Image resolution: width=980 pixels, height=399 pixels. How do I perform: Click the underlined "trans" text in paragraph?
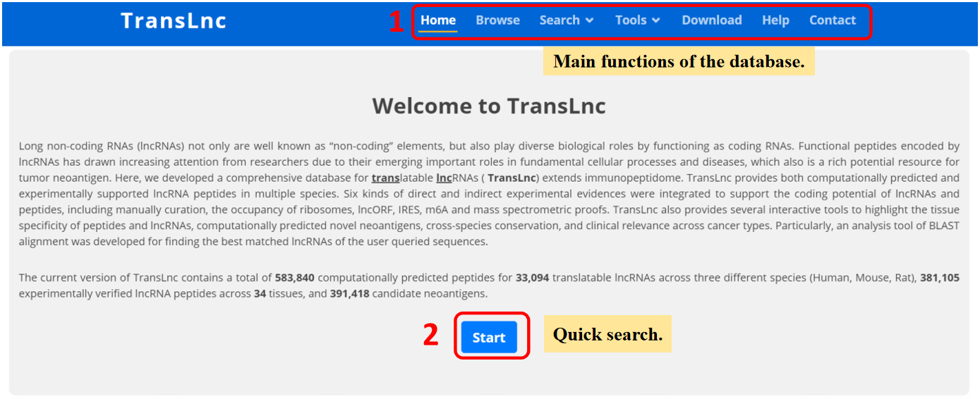point(385,178)
